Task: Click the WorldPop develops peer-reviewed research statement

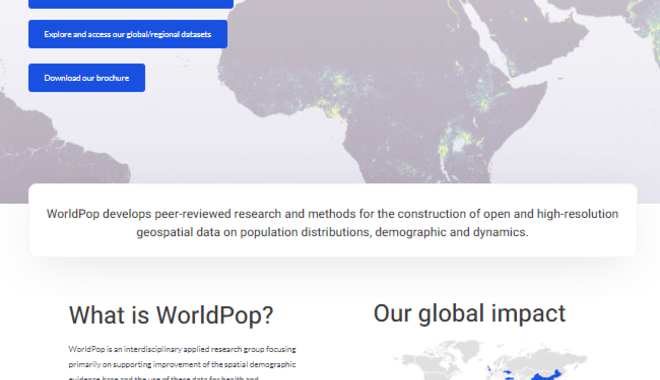Action: pos(333,223)
